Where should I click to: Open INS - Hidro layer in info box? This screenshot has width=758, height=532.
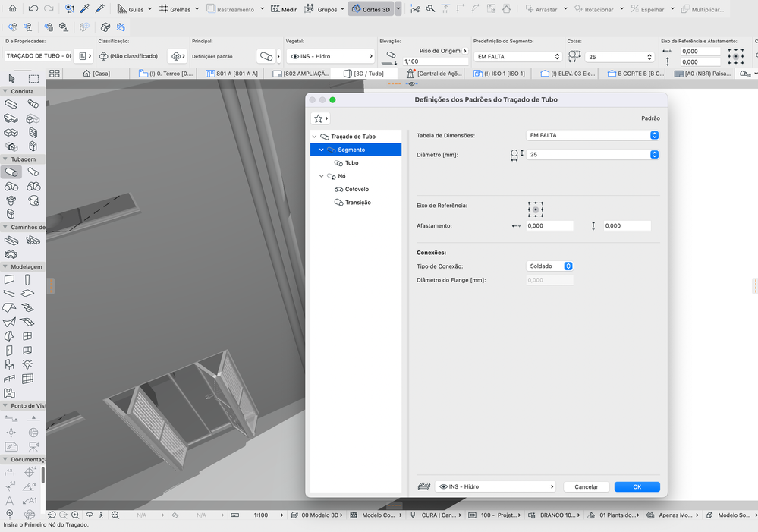(331, 56)
